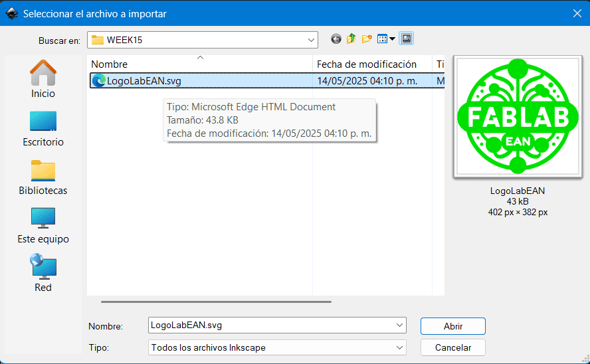Click the Abrir button
This screenshot has height=364, width=590.
[452, 326]
